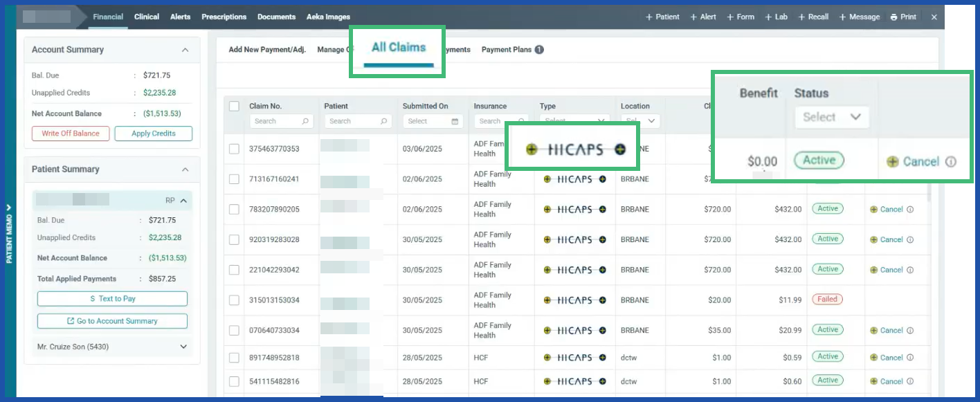This screenshot has width=980, height=402.
Task: Open the Status Select dropdown
Action: pos(832,117)
